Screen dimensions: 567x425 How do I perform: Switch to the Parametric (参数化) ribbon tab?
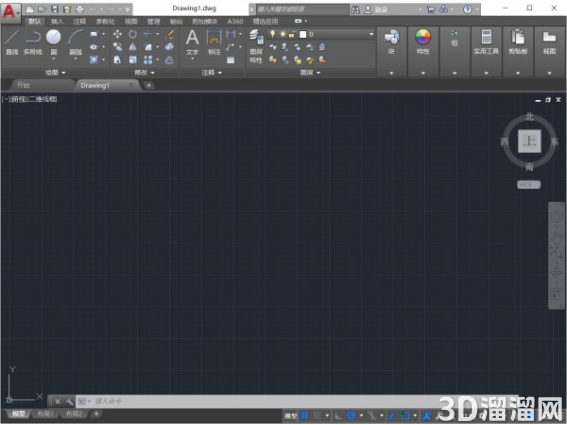[x=105, y=21]
